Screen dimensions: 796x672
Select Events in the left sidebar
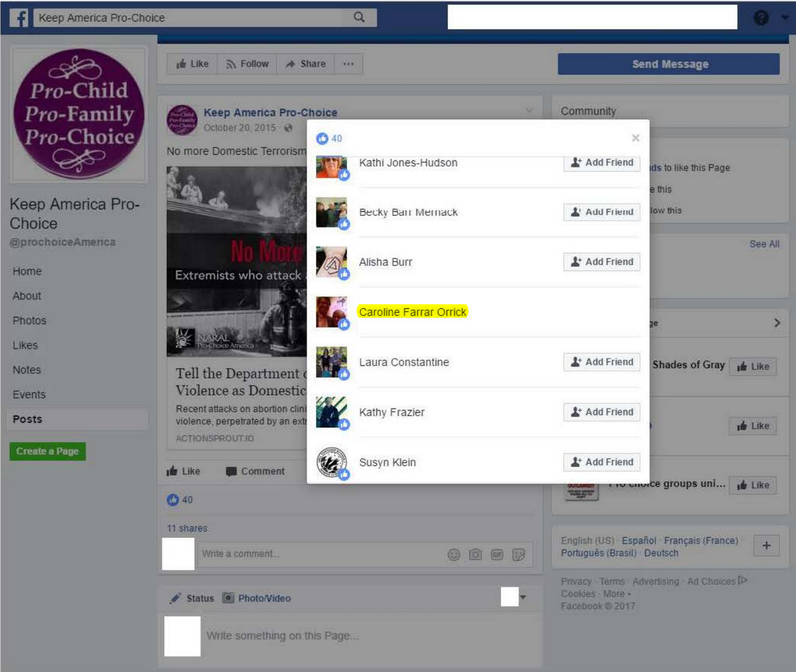tap(29, 394)
